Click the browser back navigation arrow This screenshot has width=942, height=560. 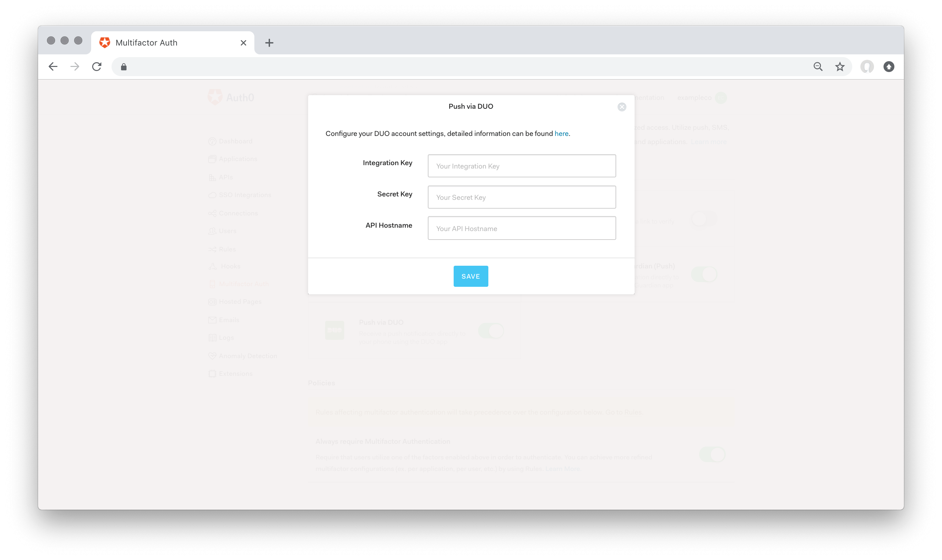53,67
